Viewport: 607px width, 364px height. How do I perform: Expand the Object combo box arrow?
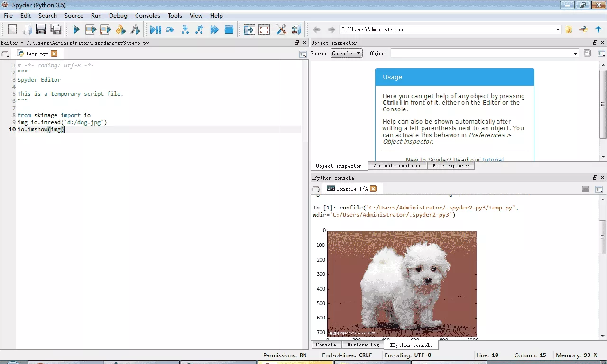(x=576, y=54)
